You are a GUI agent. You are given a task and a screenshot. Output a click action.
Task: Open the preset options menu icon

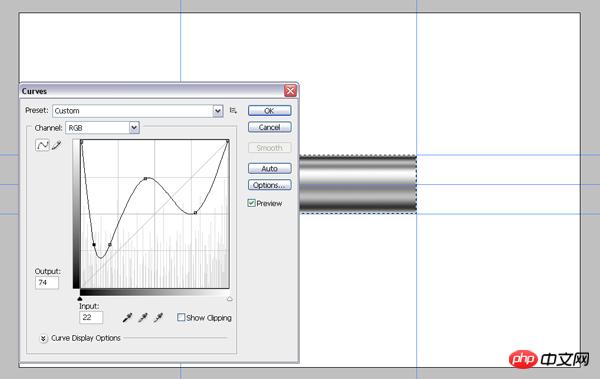click(x=233, y=111)
